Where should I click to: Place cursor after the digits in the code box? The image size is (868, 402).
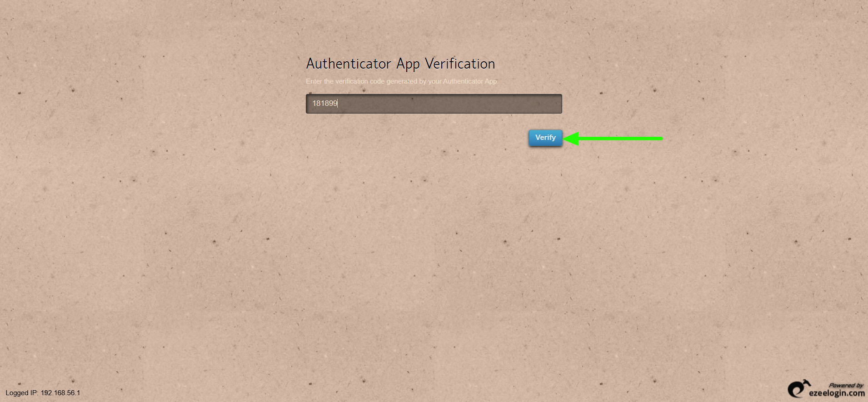[339, 104]
